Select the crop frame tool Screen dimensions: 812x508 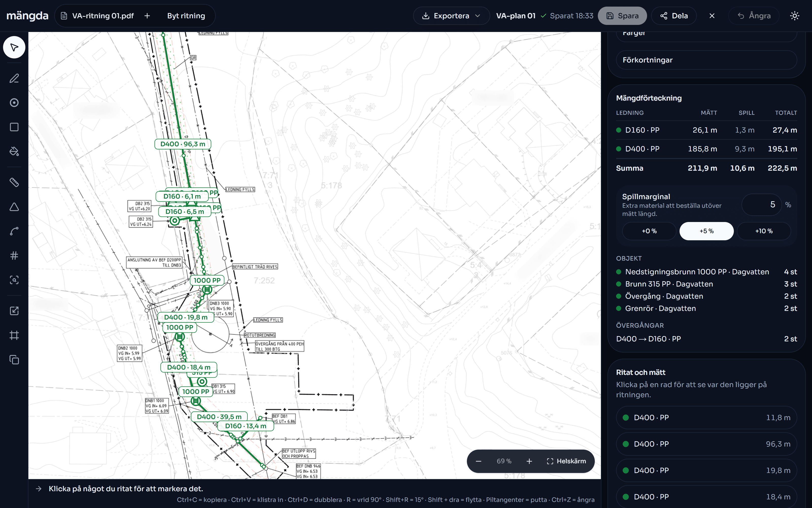[14, 335]
